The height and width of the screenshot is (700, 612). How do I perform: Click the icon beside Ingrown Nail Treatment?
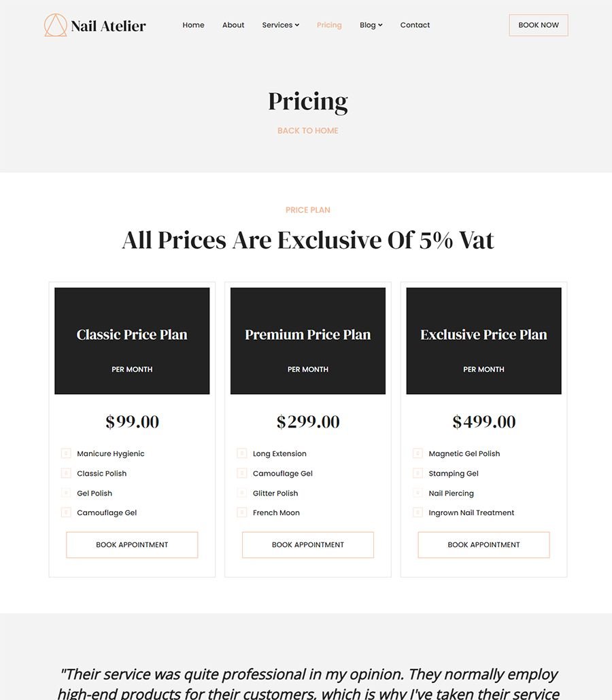click(x=418, y=512)
